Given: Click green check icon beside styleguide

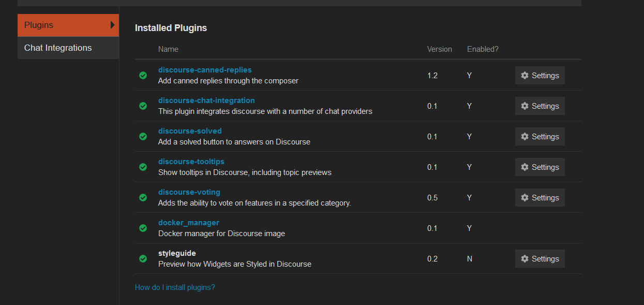Looking at the screenshot, I should click(x=143, y=259).
